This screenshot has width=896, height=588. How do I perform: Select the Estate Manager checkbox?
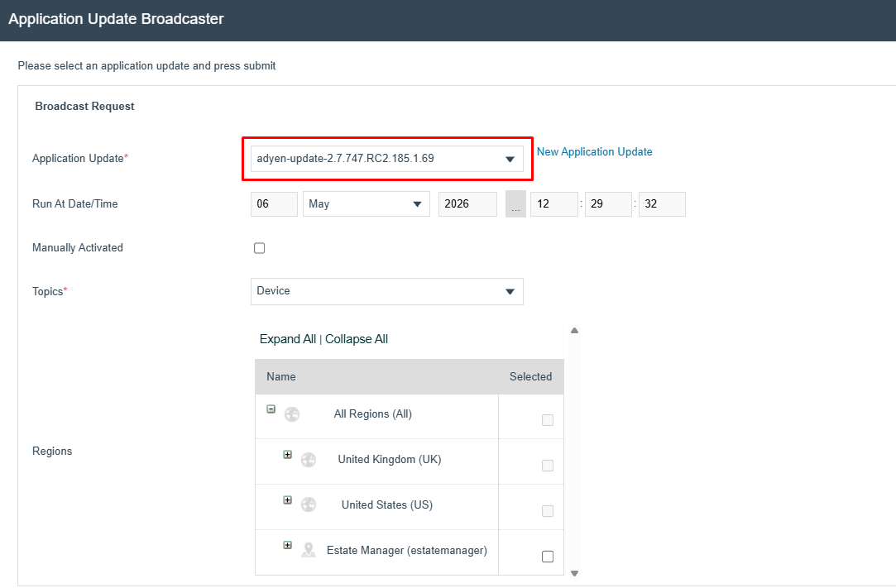point(548,557)
